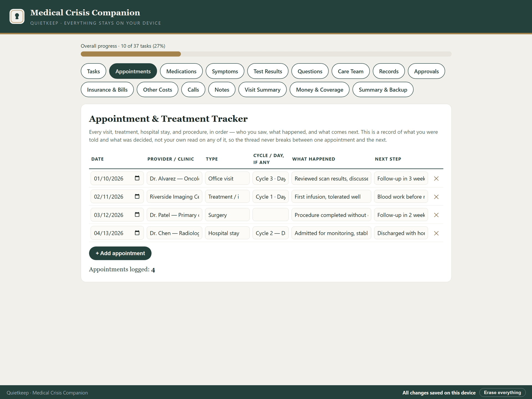Open the Summary & Backup tab
Viewport: 532px width, 399px height.
click(383, 89)
